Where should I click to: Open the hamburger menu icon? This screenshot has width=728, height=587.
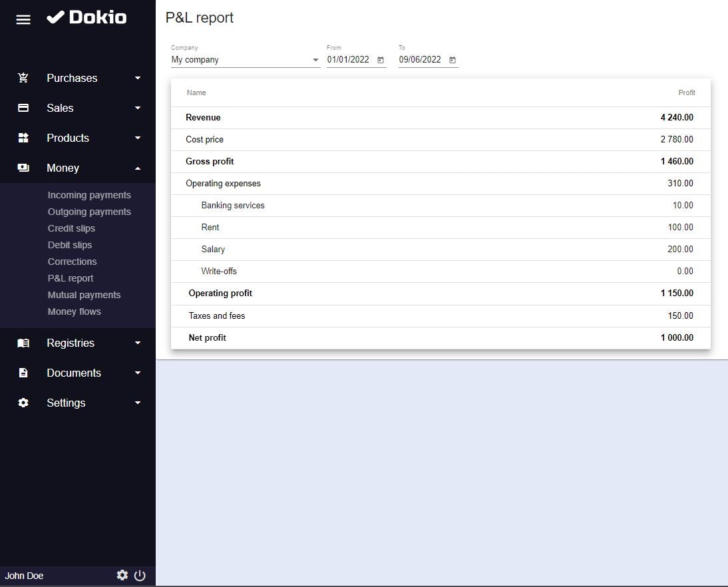[23, 19]
